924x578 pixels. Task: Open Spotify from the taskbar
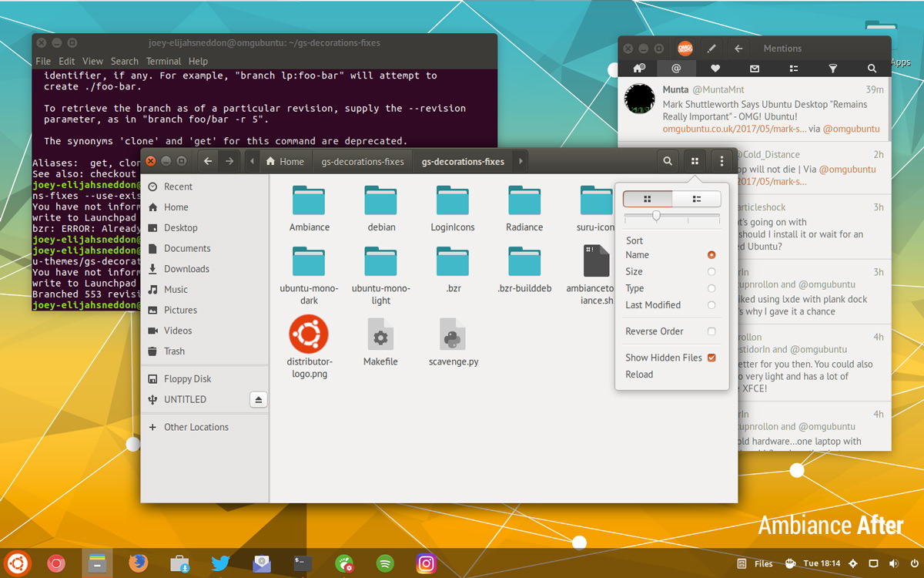tap(385, 563)
